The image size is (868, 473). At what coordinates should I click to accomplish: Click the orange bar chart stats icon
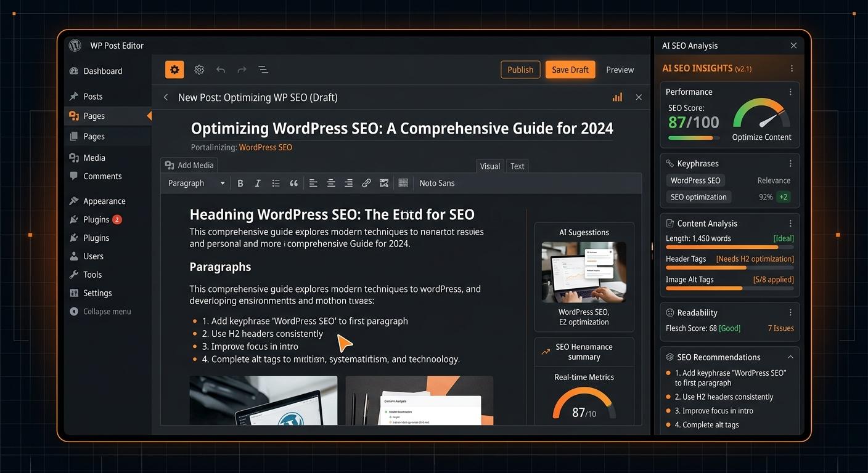point(617,97)
